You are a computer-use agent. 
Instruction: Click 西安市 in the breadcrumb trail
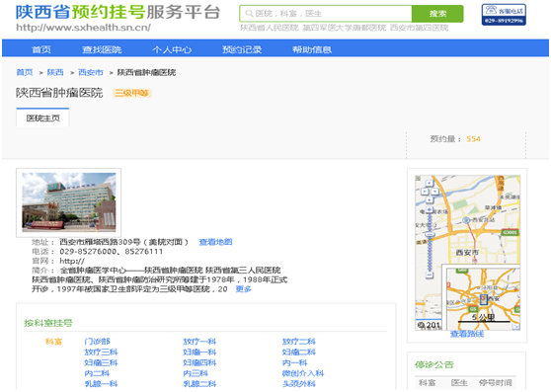pyautogui.click(x=91, y=72)
